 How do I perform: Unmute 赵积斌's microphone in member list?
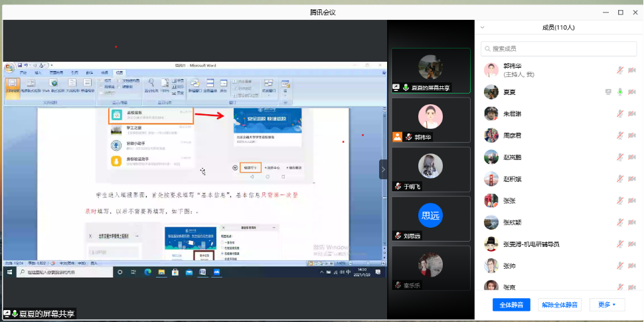(620, 179)
